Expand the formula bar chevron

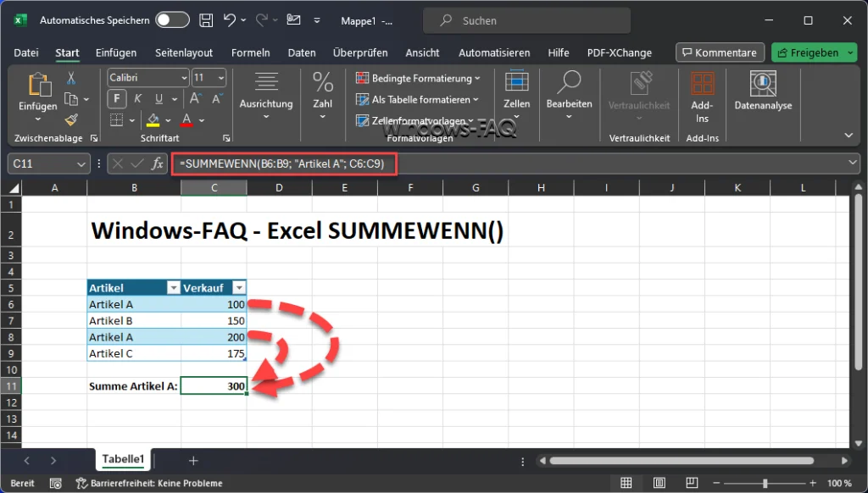tap(853, 163)
